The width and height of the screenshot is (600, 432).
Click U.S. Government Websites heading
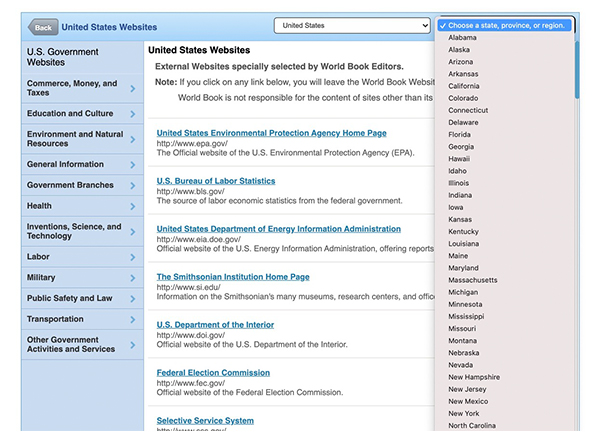tap(62, 57)
